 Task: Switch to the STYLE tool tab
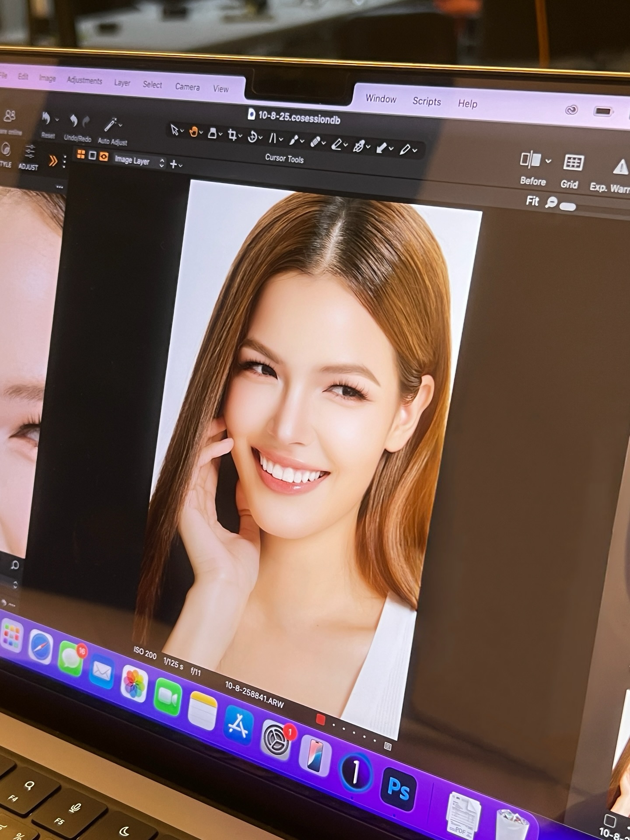tap(5, 156)
